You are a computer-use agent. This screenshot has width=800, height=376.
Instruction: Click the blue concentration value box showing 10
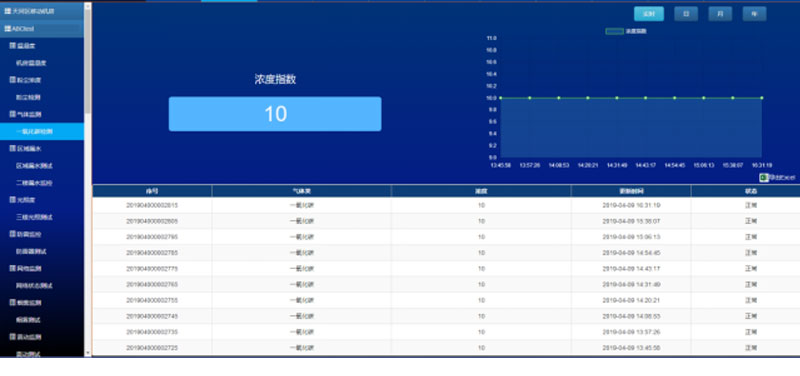[x=275, y=114]
